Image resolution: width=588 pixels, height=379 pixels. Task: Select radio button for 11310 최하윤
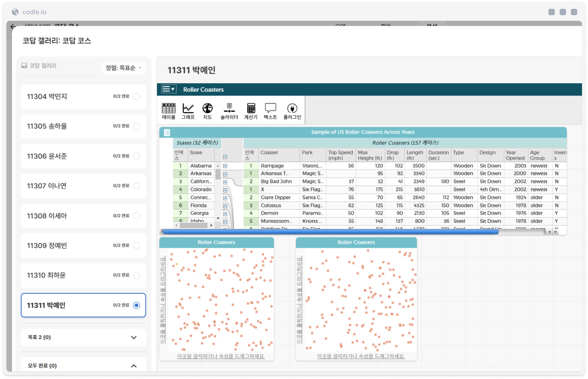tap(137, 275)
